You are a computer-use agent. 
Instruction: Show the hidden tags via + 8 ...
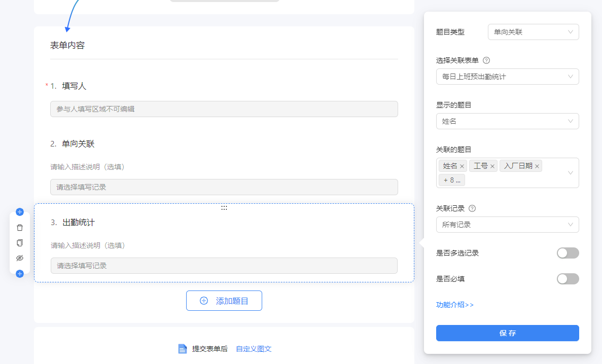click(x=452, y=180)
